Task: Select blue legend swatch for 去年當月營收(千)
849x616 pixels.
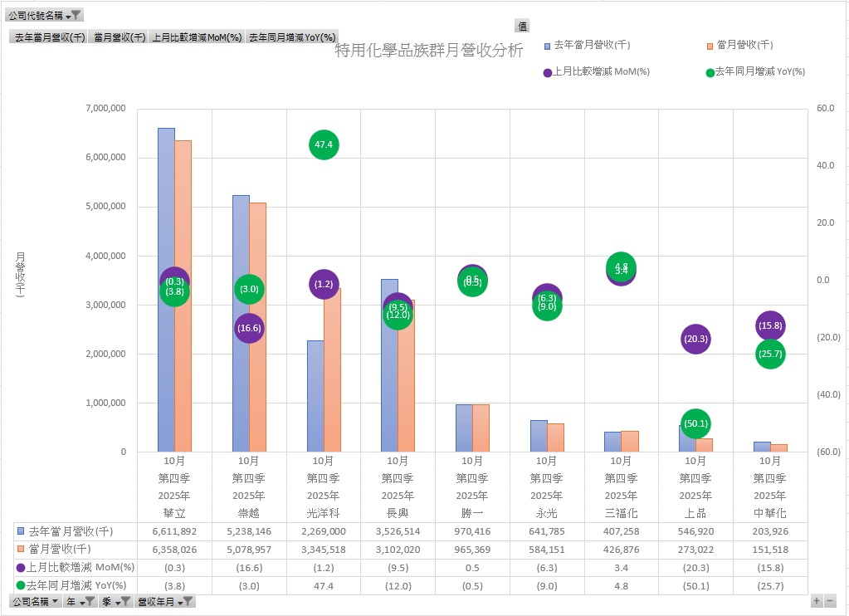Action: click(548, 46)
